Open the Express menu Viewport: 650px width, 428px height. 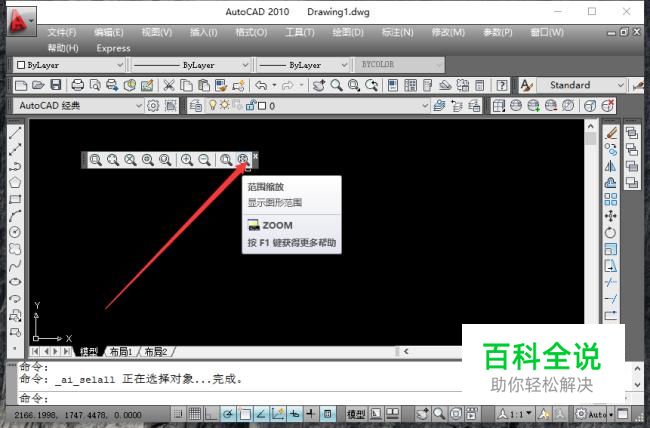[114, 49]
